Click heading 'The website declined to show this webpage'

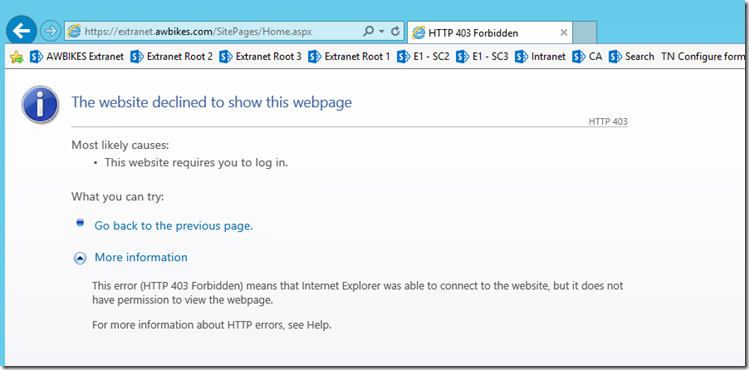[x=212, y=102]
